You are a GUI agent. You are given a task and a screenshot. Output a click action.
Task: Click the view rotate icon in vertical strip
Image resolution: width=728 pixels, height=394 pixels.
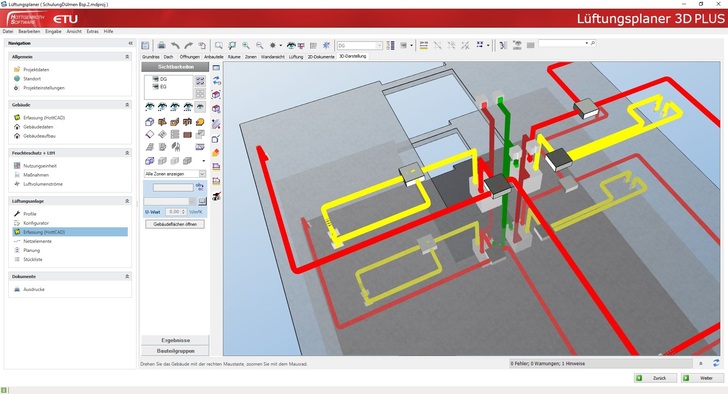pos(216,81)
